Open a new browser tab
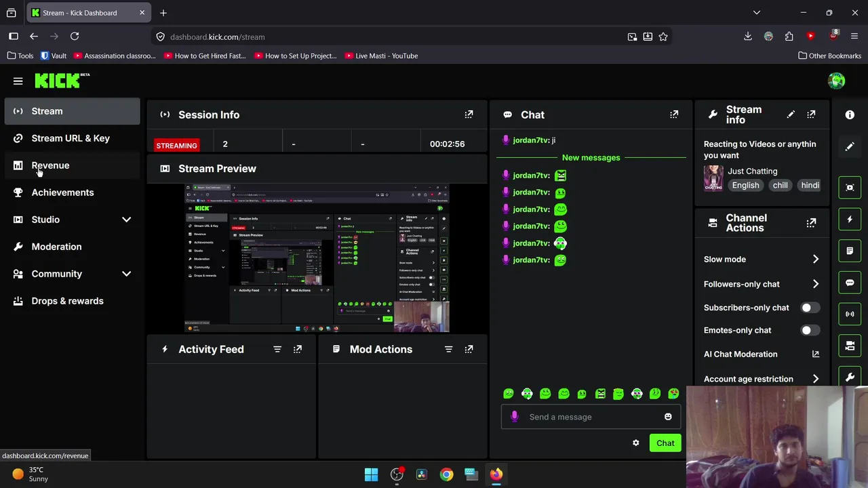The image size is (868, 488). pos(163,12)
